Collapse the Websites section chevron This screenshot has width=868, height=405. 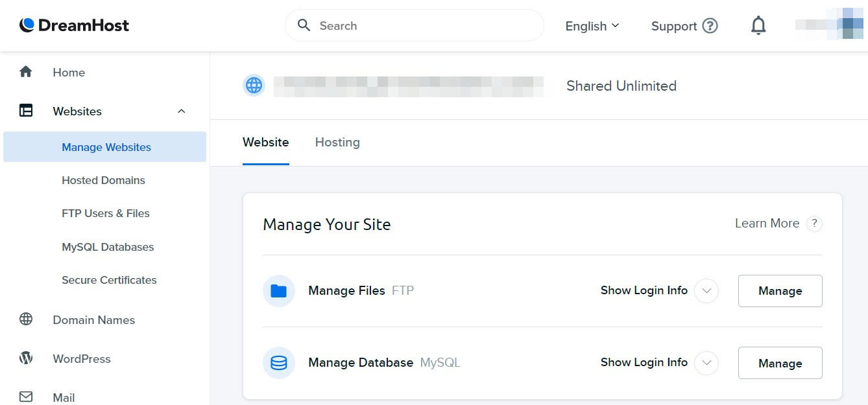pyautogui.click(x=182, y=111)
